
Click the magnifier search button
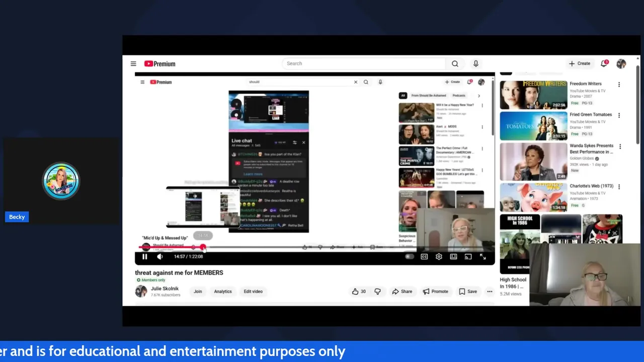[x=455, y=63]
